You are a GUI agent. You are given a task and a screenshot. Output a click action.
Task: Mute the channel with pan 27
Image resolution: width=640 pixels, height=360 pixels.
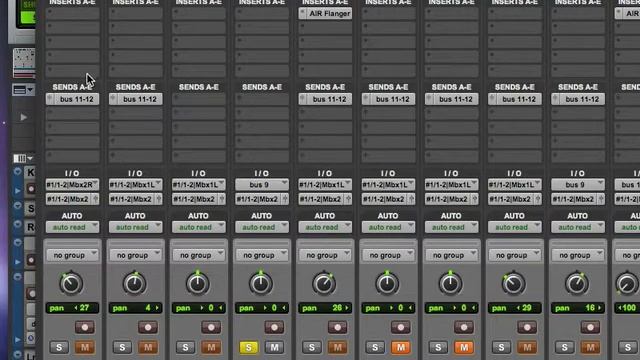click(84, 347)
